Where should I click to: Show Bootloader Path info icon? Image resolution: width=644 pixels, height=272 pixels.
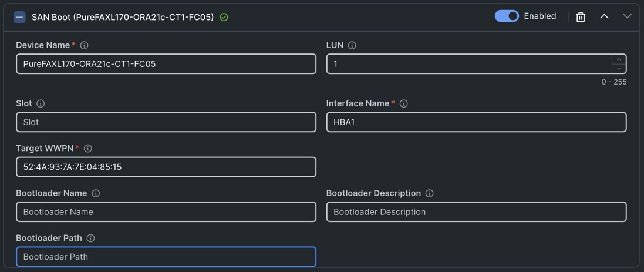[x=90, y=239]
